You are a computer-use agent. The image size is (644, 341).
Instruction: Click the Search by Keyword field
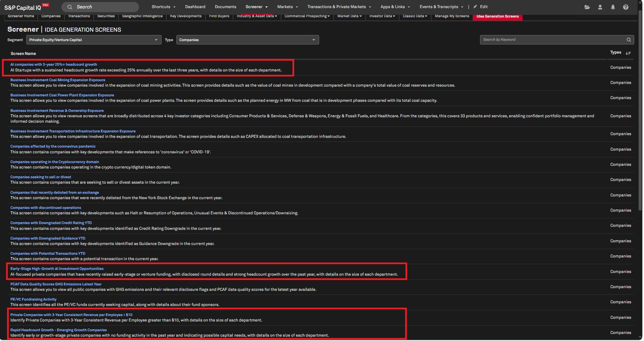(557, 40)
